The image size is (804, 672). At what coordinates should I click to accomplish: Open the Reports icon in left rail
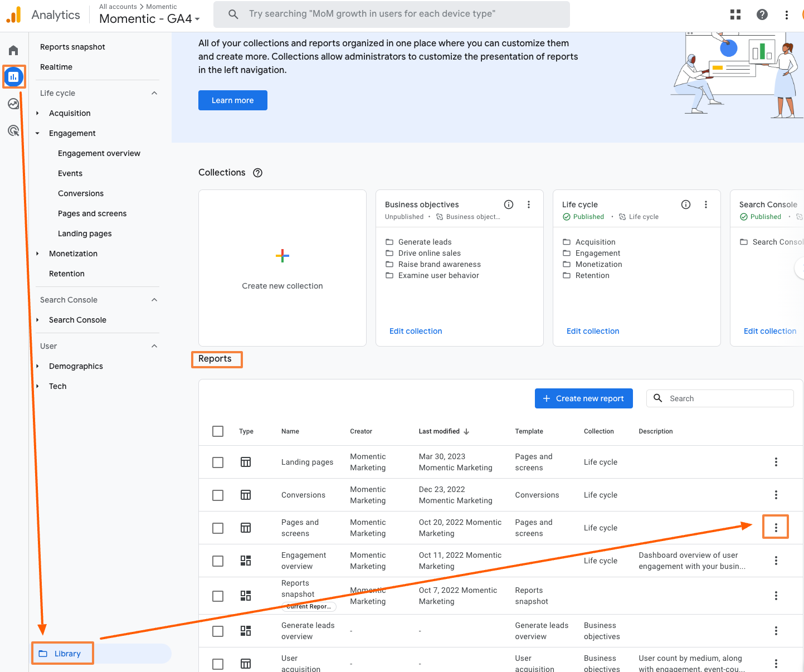13,77
